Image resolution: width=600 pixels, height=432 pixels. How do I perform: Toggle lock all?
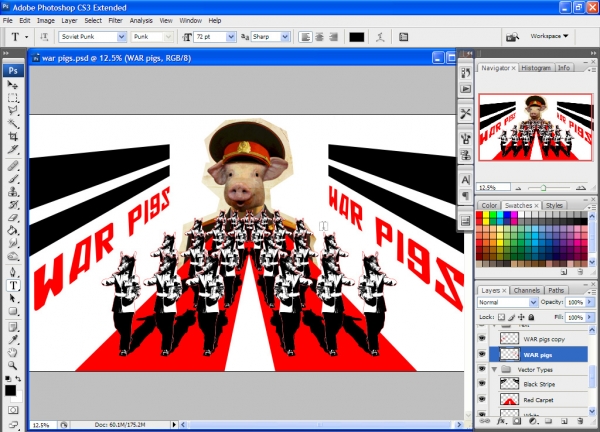click(x=531, y=317)
